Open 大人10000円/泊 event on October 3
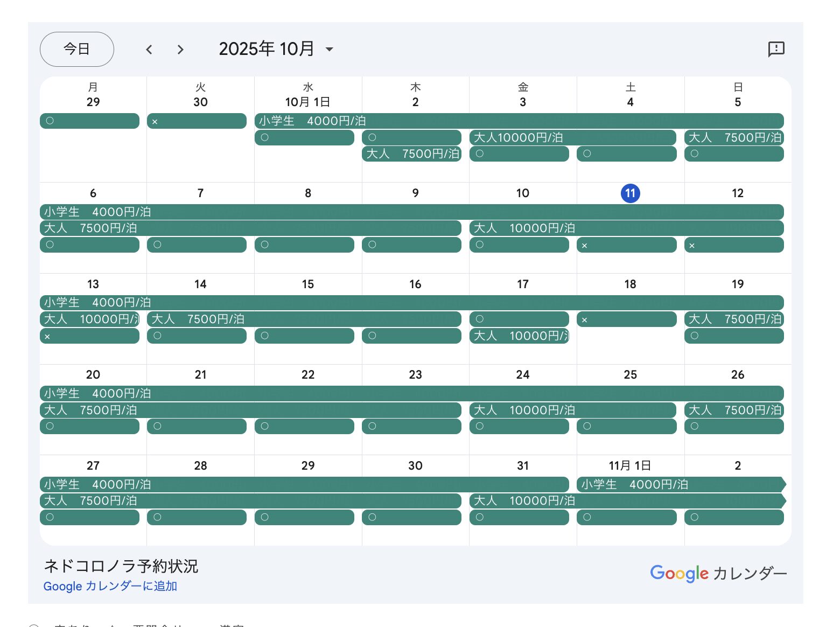840x627 pixels. [572, 137]
